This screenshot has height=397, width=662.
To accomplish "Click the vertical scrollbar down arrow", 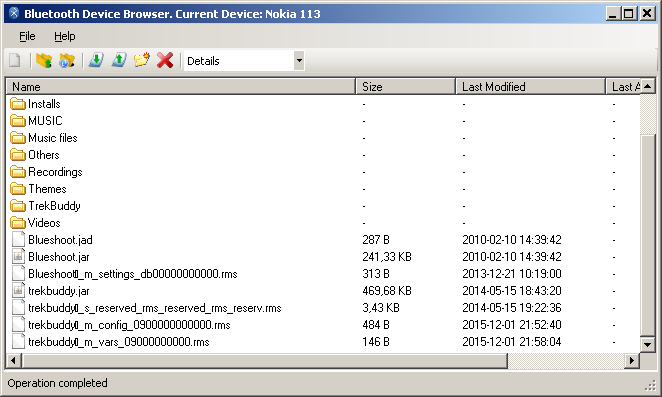I will click(648, 344).
